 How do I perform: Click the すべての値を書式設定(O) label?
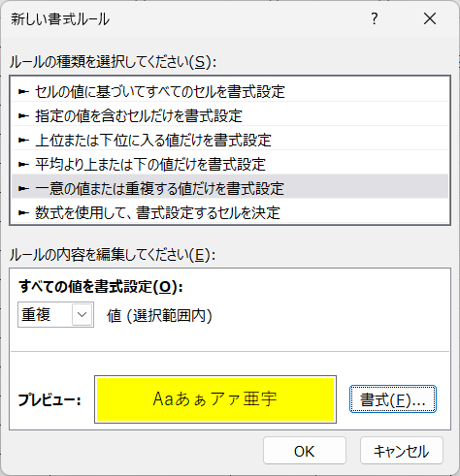(101, 286)
